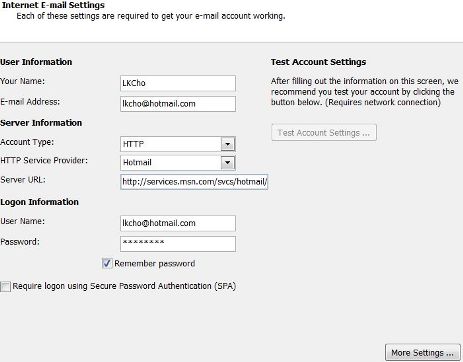This screenshot has height=362, width=463.
Task: Click the User Name logon field
Action: tap(178, 223)
